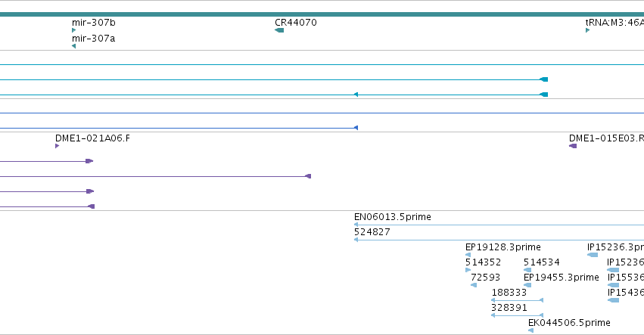
Task: Select the EP19128.3prime label
Action: [503, 247]
